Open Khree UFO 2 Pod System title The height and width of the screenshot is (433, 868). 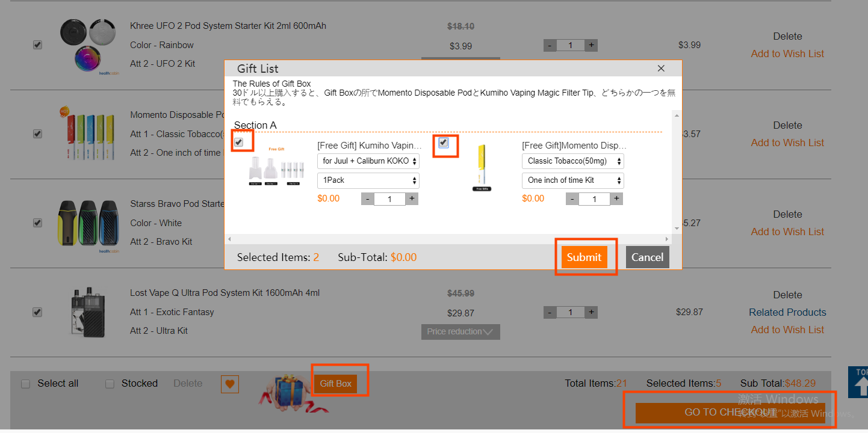(x=228, y=26)
